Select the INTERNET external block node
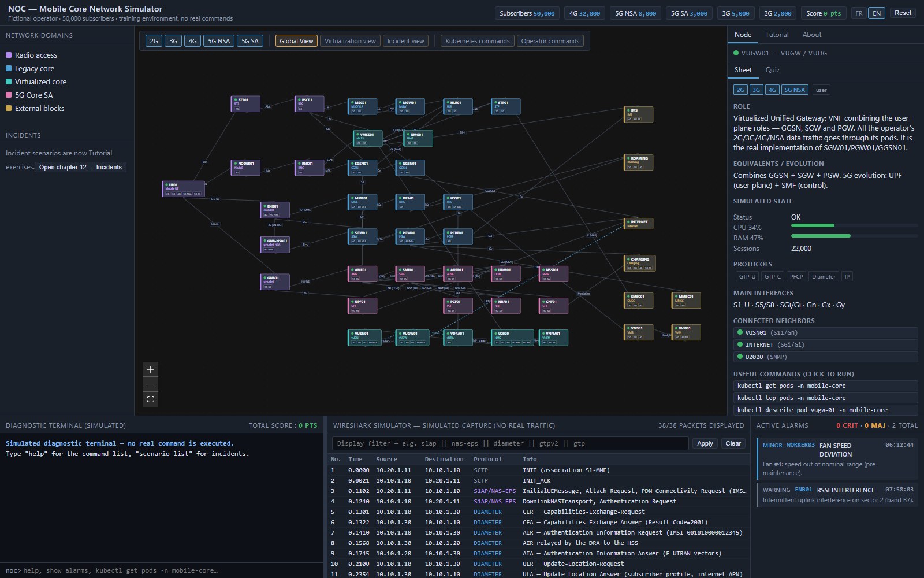The width and height of the screenshot is (924, 578). click(x=638, y=224)
